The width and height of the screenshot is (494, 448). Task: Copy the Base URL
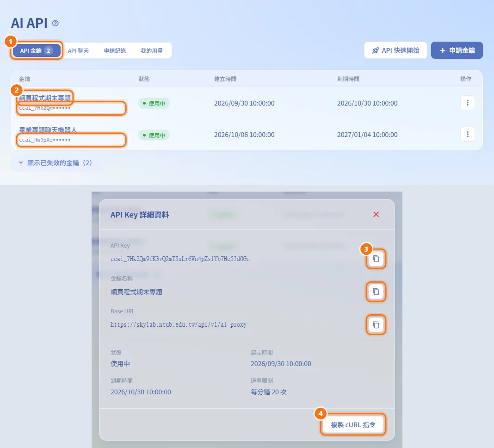pos(376,325)
